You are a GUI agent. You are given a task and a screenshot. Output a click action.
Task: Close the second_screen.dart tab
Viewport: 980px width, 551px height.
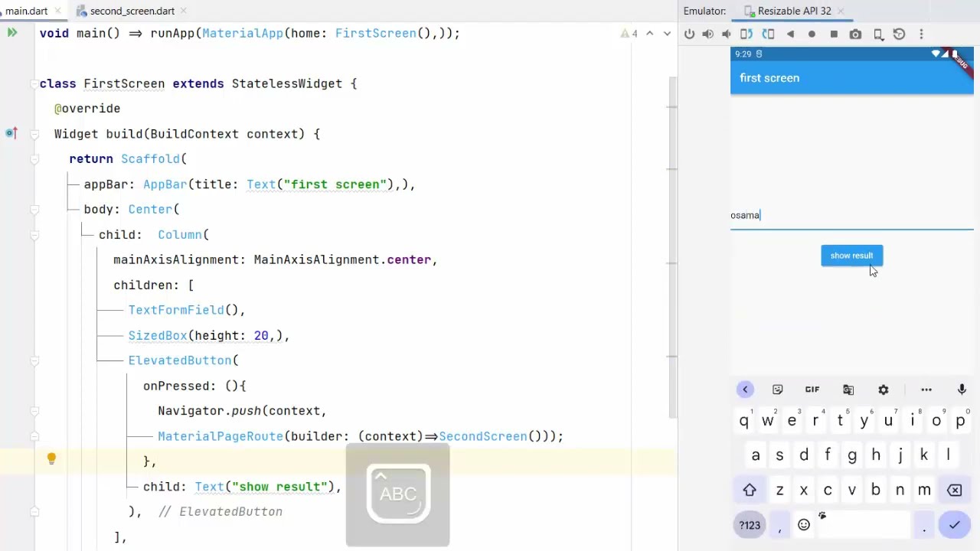pyautogui.click(x=184, y=11)
